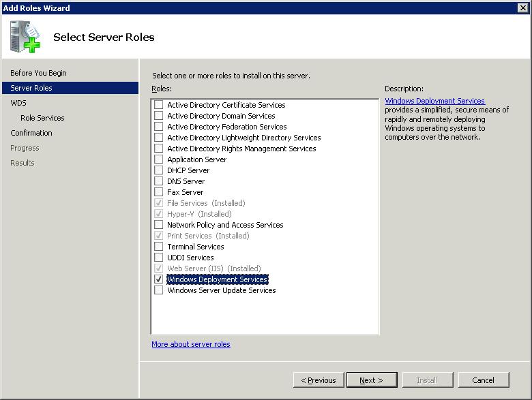This screenshot has height=400, width=532.
Task: Select the Server Roles step
Action: [x=70, y=88]
